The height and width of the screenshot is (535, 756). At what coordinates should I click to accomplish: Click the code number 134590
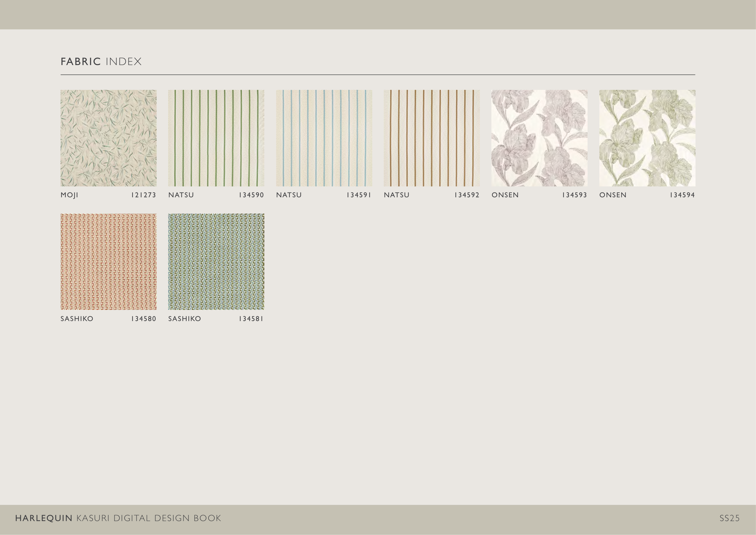[251, 195]
